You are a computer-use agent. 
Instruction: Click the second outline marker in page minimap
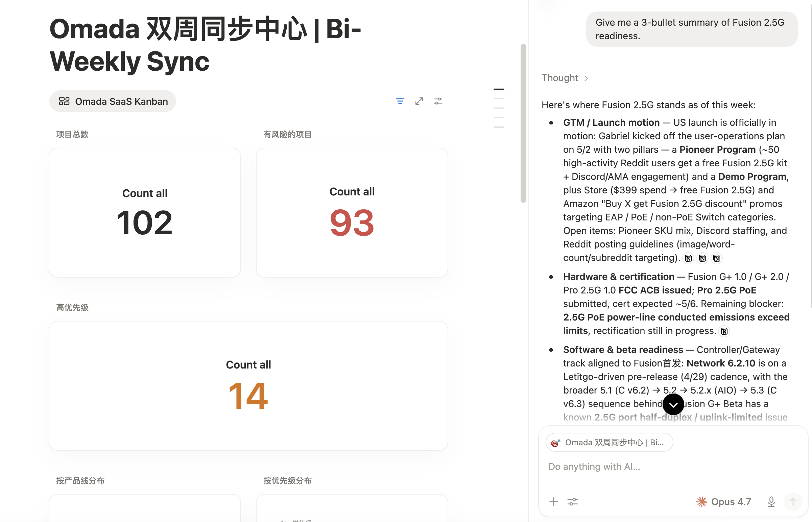[x=499, y=99]
